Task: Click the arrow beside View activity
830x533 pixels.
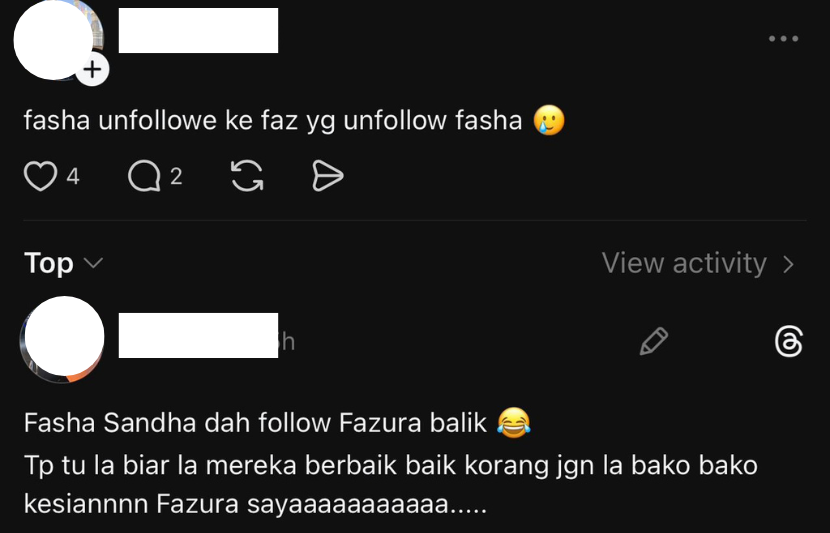Action: 789,264
